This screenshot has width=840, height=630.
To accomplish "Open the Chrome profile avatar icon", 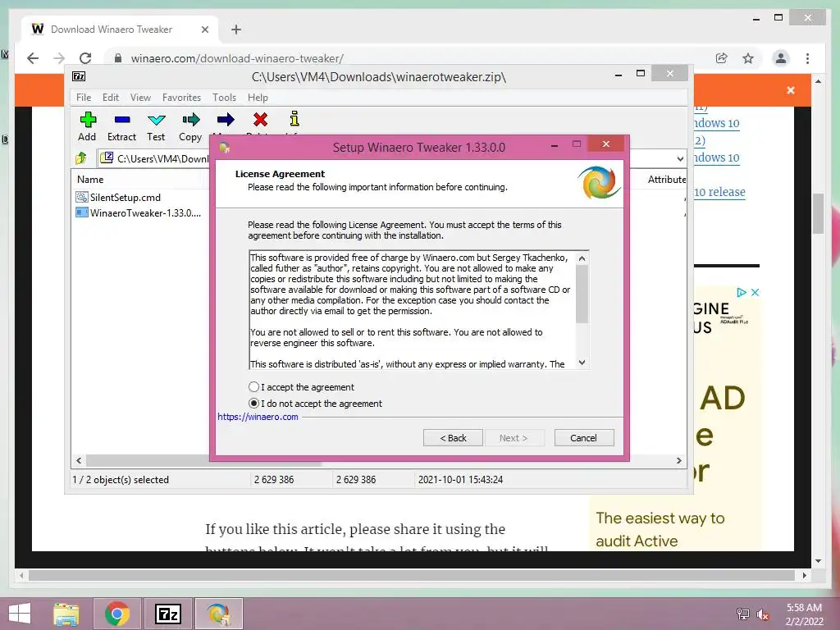I will [781, 58].
